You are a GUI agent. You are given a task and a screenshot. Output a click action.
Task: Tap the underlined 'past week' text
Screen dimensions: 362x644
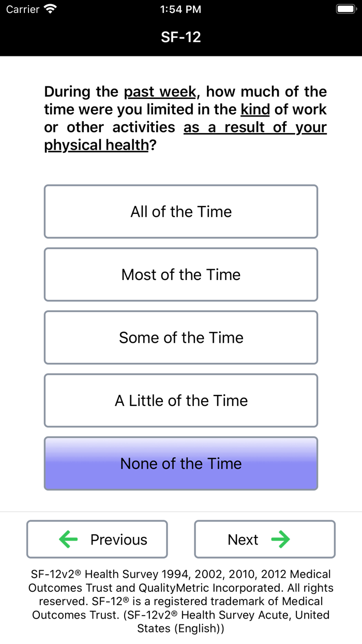click(x=160, y=92)
